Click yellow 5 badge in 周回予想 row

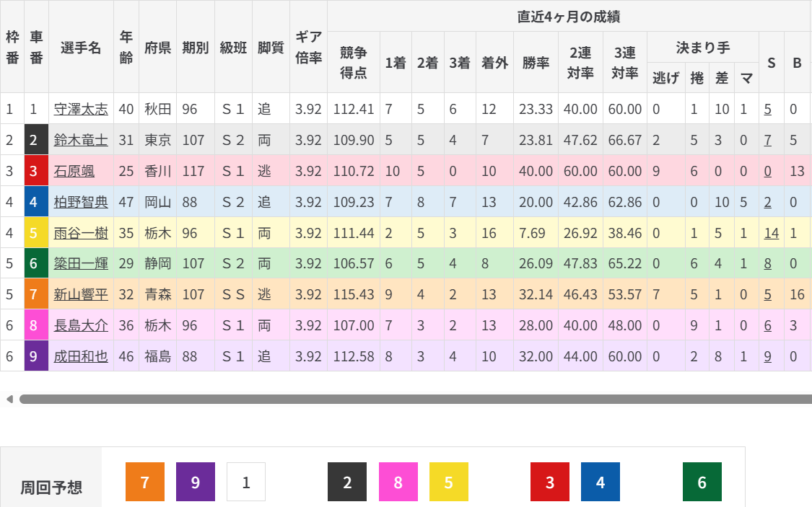(448, 482)
